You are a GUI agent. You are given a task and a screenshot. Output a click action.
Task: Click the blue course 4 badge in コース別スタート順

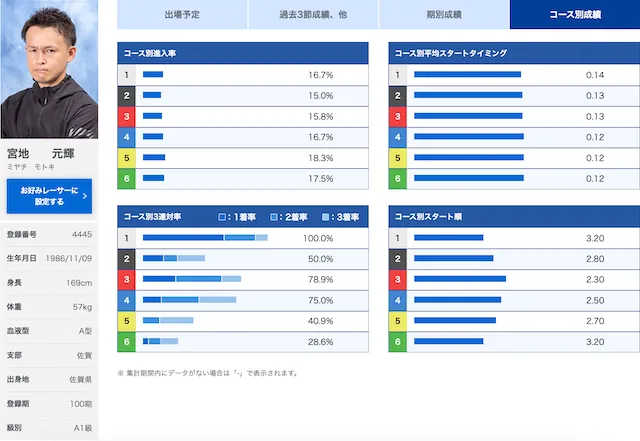[397, 300]
